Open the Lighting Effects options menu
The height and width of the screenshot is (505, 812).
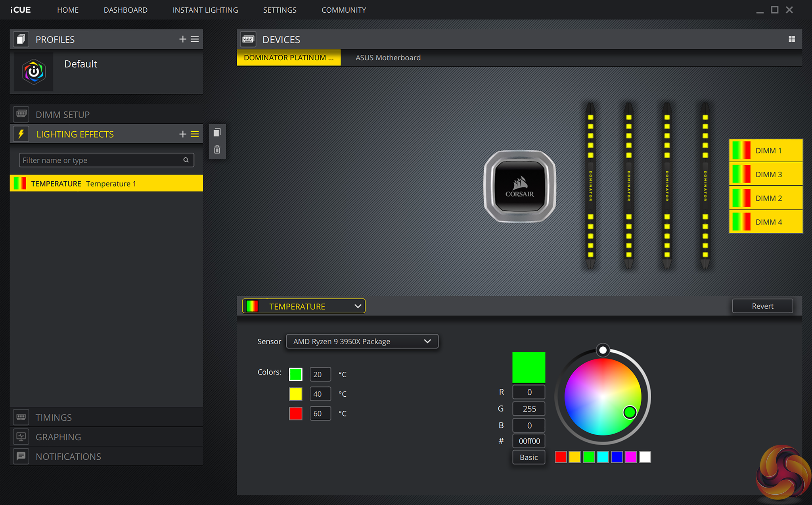[195, 134]
